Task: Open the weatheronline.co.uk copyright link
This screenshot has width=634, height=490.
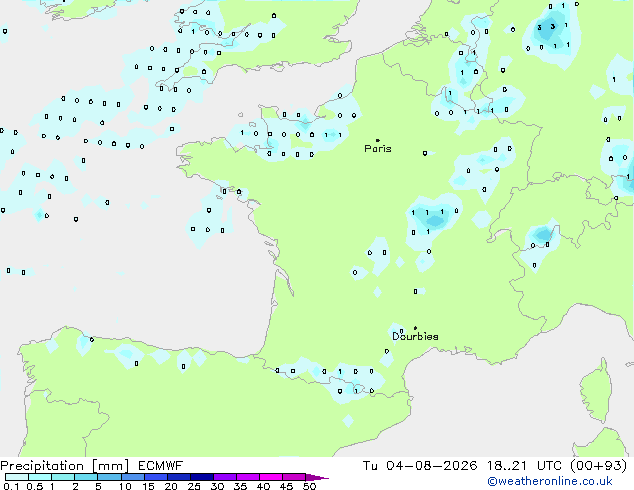Action: click(x=550, y=481)
